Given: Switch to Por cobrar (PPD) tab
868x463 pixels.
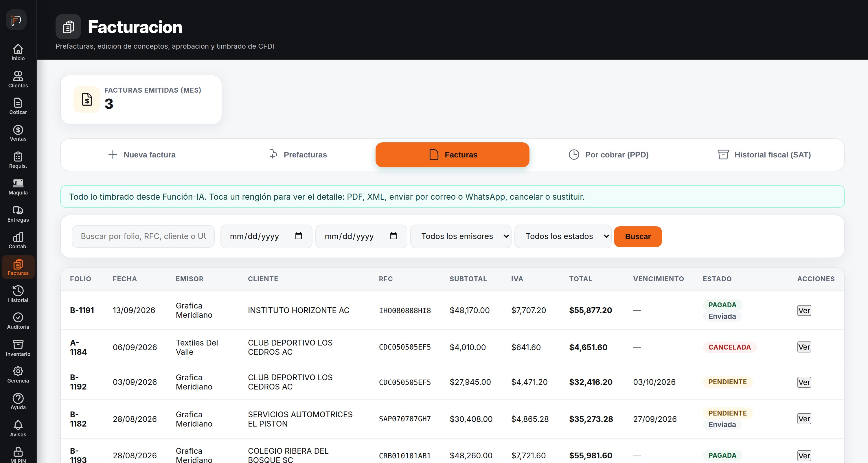Looking at the screenshot, I should pyautogui.click(x=608, y=155).
